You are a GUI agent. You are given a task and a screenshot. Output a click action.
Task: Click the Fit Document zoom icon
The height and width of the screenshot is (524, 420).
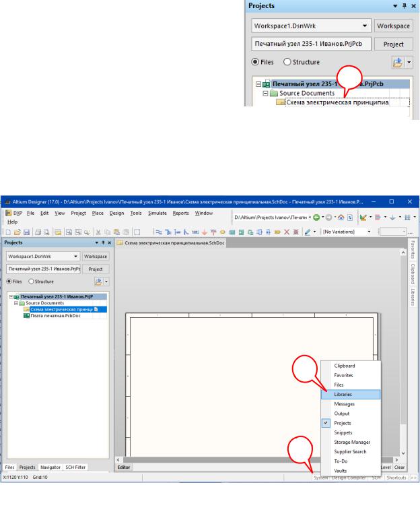tap(69, 232)
